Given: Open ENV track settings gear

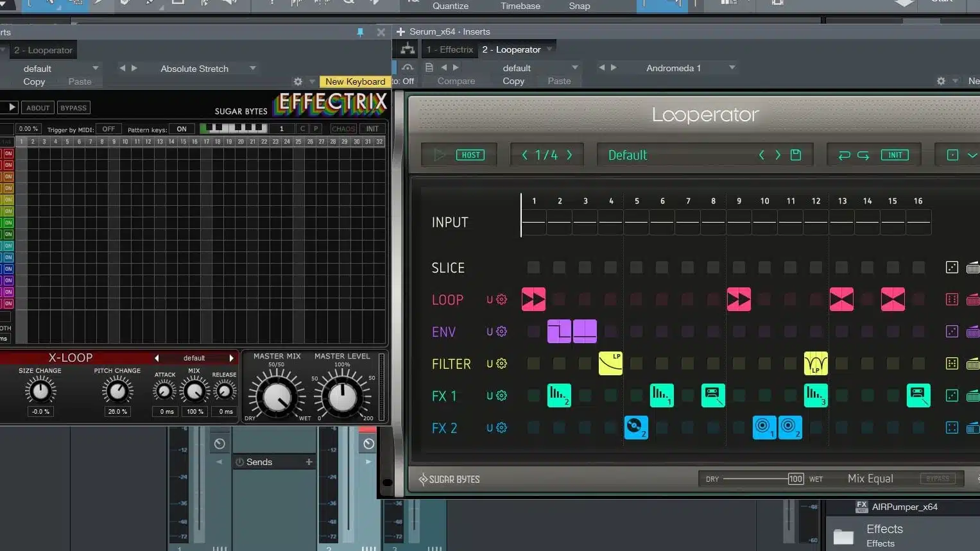Looking at the screenshot, I should pyautogui.click(x=502, y=332).
